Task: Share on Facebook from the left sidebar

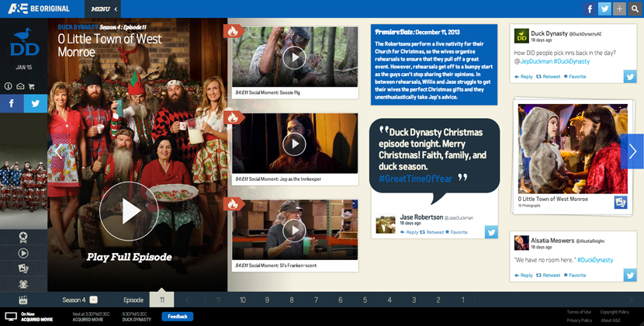Action: [12, 103]
